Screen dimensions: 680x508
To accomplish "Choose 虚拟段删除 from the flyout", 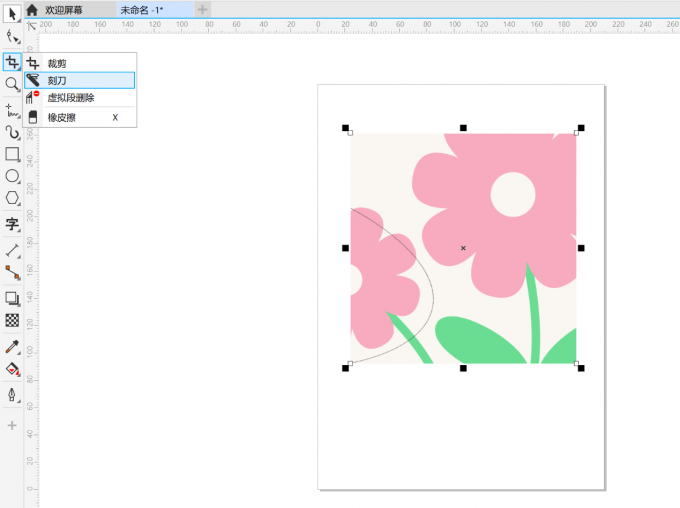I will click(70, 98).
